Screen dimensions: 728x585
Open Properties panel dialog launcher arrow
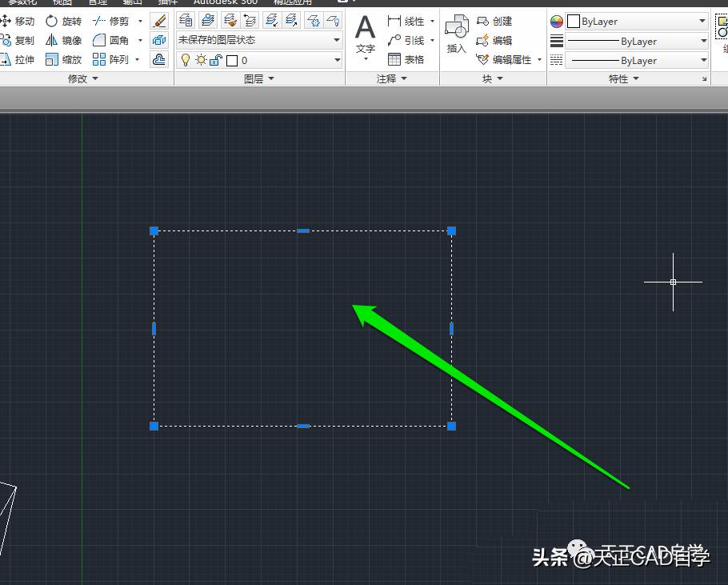(704, 79)
